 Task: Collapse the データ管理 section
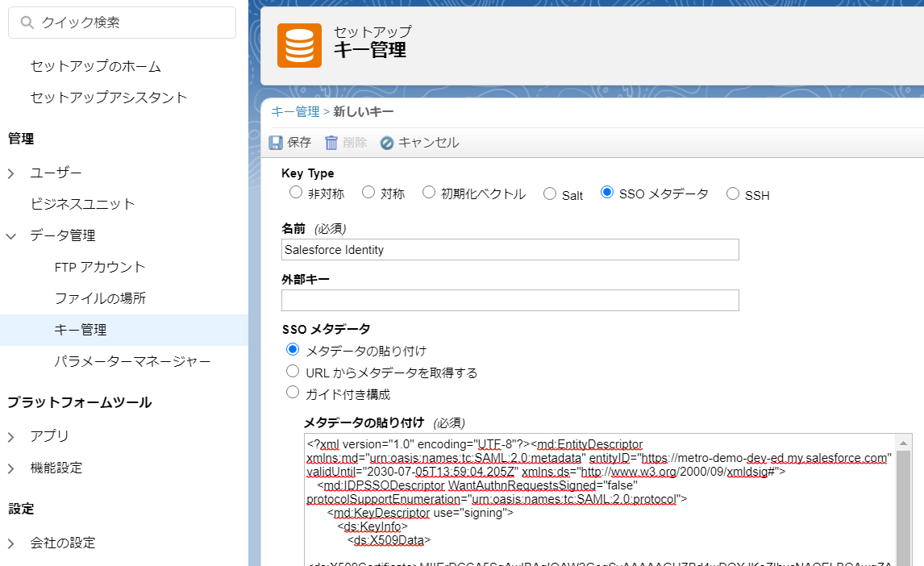[x=10, y=235]
